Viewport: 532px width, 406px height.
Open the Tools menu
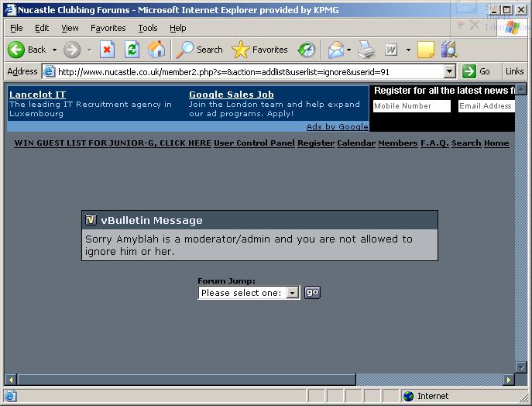(147, 28)
